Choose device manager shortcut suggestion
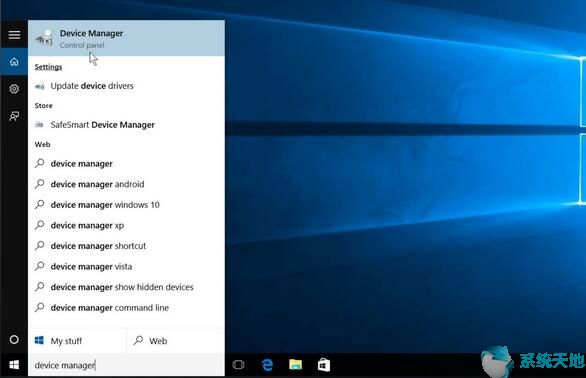The image size is (586, 378). pos(126,246)
